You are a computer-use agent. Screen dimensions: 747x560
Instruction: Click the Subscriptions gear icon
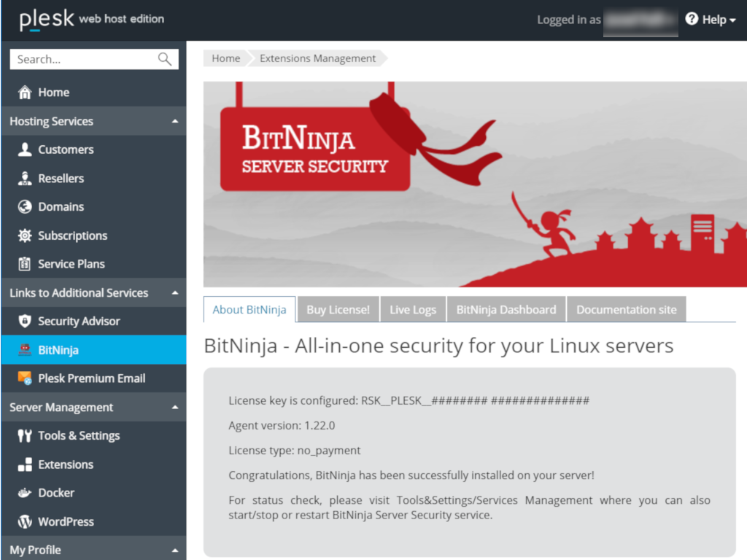(x=25, y=236)
